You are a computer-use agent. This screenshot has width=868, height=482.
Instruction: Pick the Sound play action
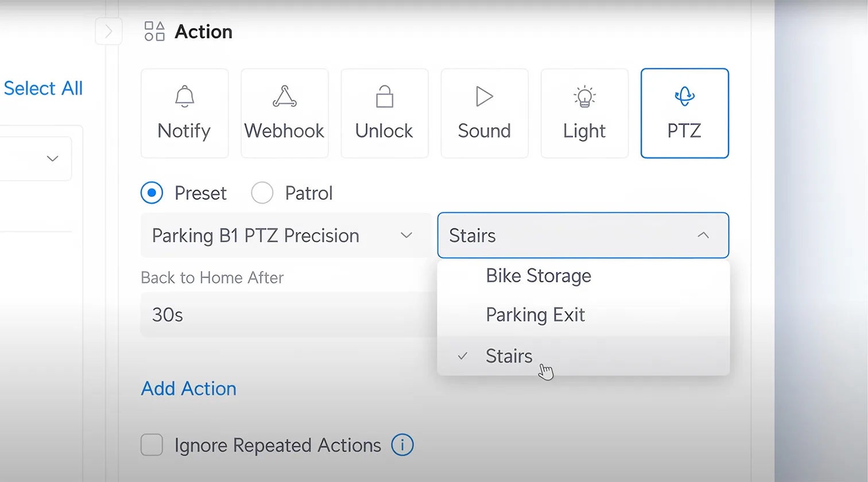484,113
